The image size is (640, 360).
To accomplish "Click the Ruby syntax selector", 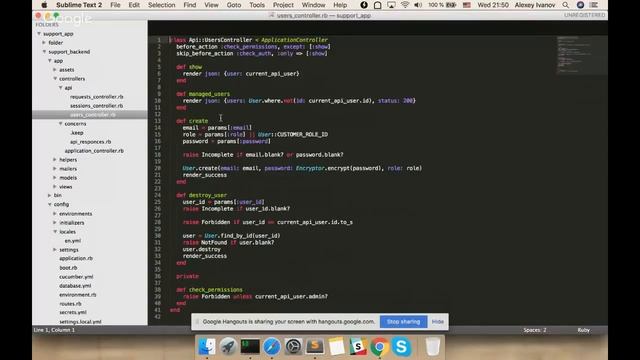I will [x=583, y=330].
